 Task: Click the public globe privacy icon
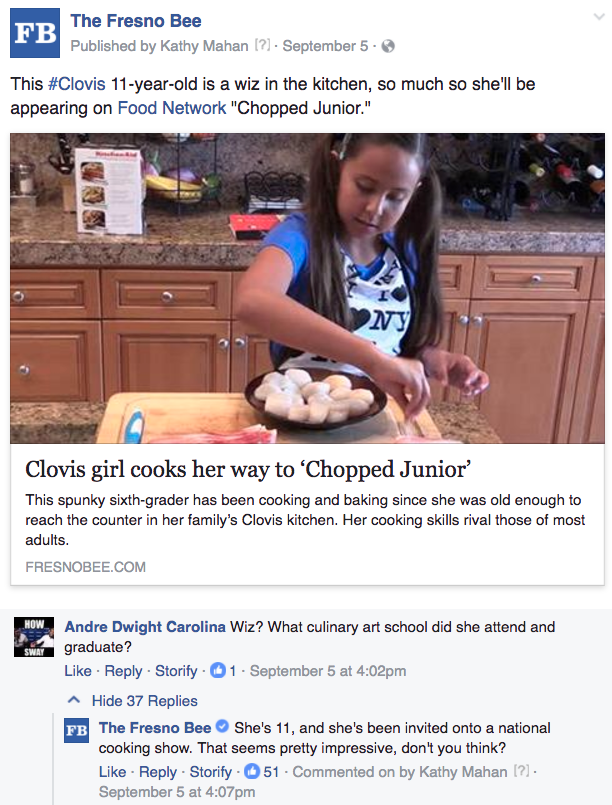[389, 46]
